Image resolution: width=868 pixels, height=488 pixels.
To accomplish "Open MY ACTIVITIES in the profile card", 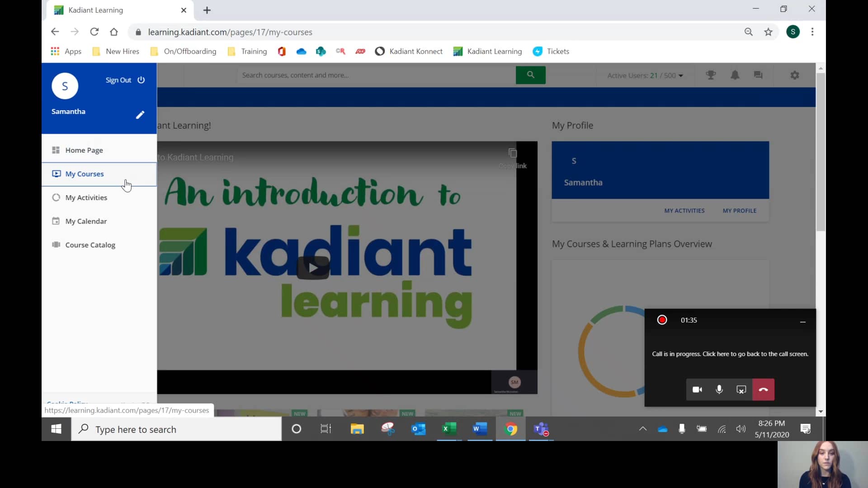I will (684, 211).
